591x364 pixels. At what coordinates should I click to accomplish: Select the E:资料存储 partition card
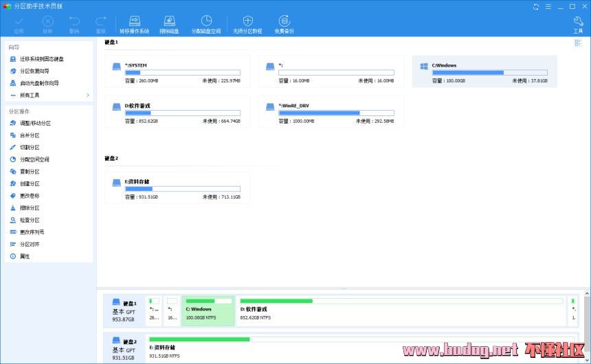(x=177, y=187)
